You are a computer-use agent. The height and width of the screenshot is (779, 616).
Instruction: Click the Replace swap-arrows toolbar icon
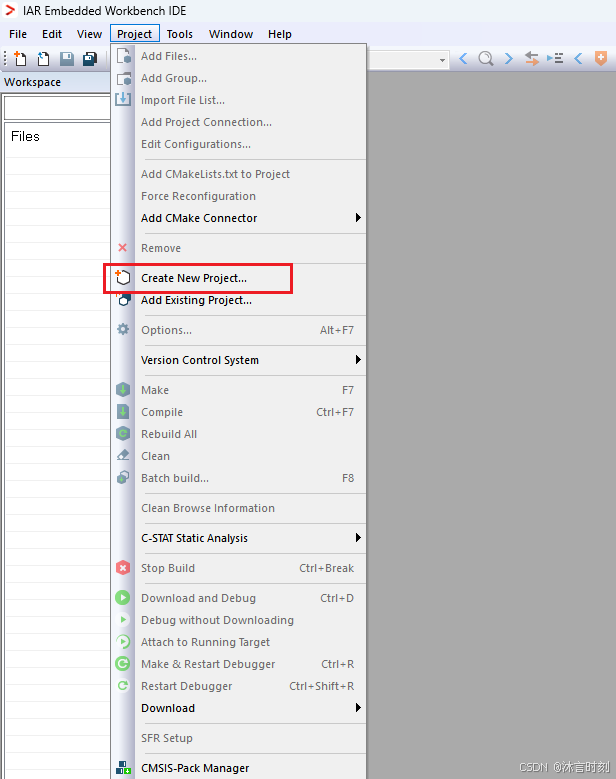tap(532, 59)
